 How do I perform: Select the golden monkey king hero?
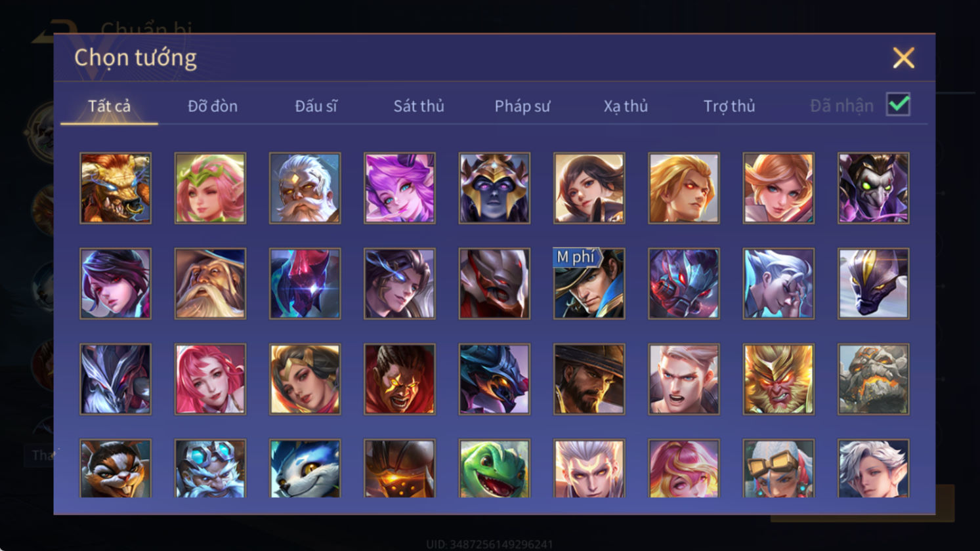[778, 379]
